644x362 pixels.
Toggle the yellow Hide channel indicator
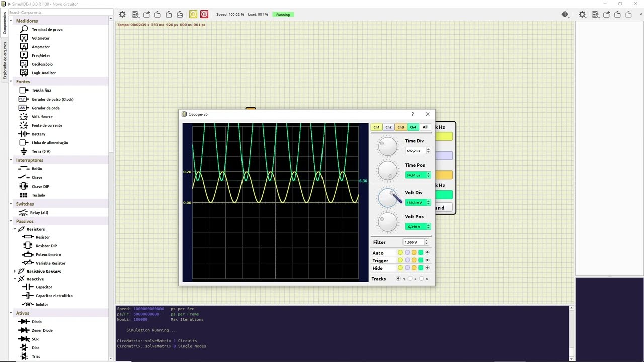click(400, 268)
